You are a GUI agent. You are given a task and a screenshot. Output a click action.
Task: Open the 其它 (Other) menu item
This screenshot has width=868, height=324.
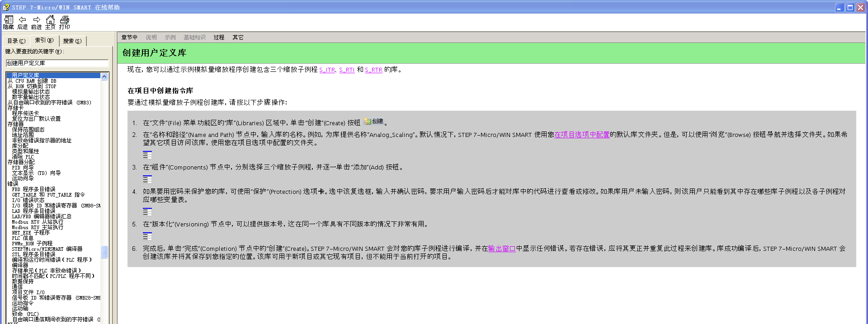tap(238, 38)
